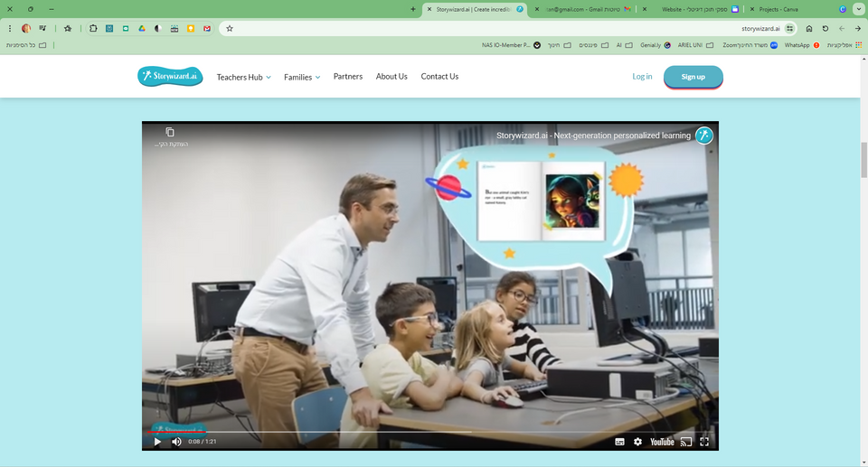The image size is (868, 467).
Task: Mute the video volume
Action: click(176, 442)
